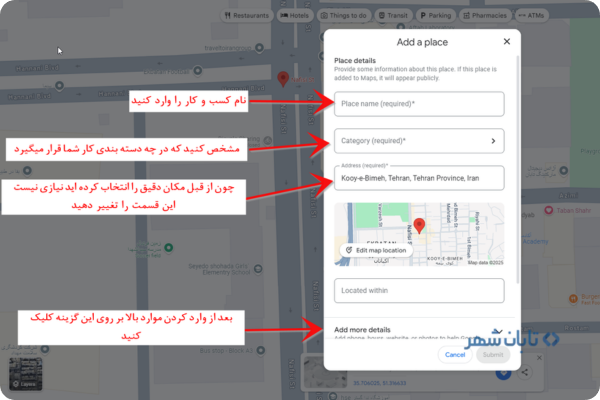Close the Add a place dialog
The image size is (600, 400).
507,41
